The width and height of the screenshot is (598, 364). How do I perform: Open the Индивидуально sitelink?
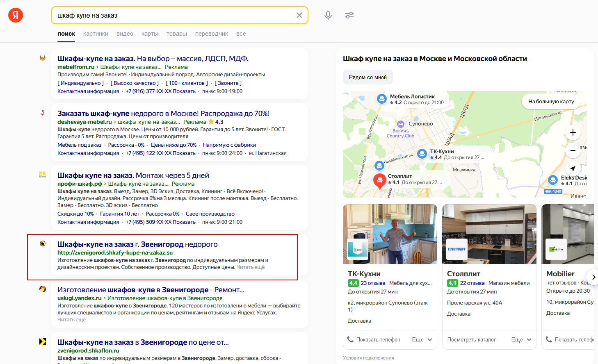click(81, 83)
